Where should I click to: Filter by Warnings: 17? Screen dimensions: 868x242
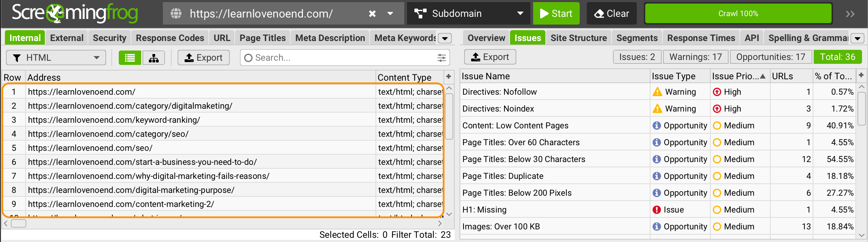(696, 57)
